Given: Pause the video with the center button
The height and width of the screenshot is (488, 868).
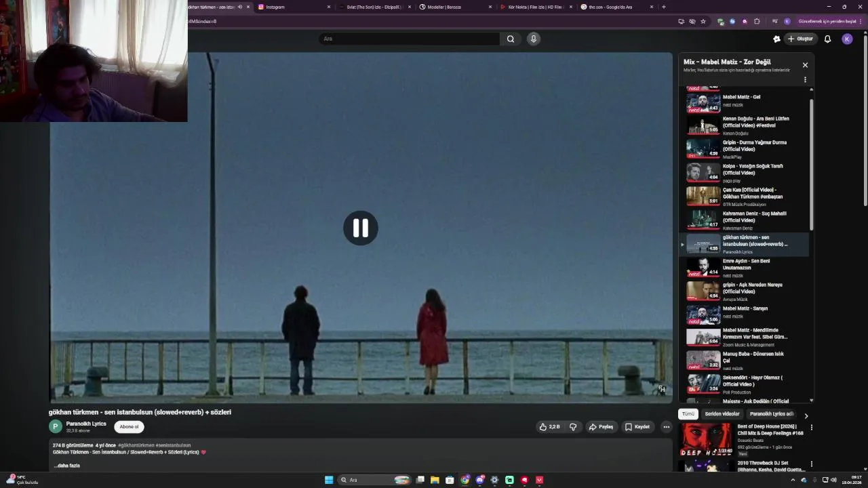Looking at the screenshot, I should [x=360, y=228].
